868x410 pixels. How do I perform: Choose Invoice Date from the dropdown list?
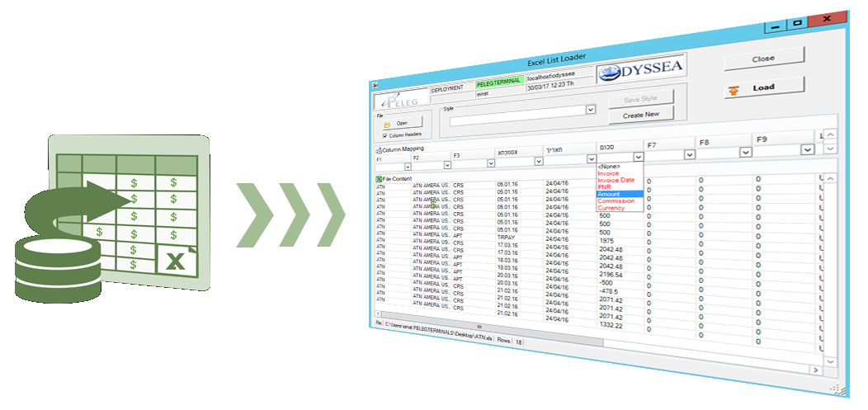pyautogui.click(x=616, y=180)
